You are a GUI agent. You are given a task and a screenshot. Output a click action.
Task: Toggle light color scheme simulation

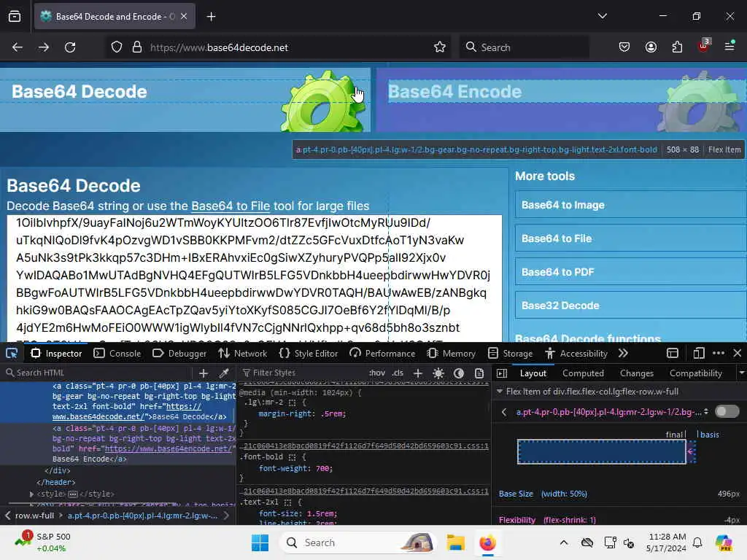point(438,373)
